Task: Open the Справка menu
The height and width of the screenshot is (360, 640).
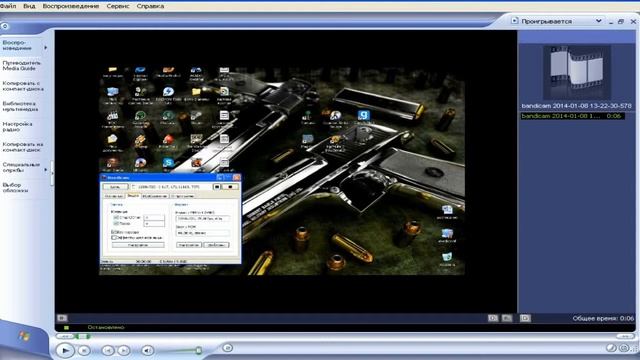Action: tap(150, 6)
